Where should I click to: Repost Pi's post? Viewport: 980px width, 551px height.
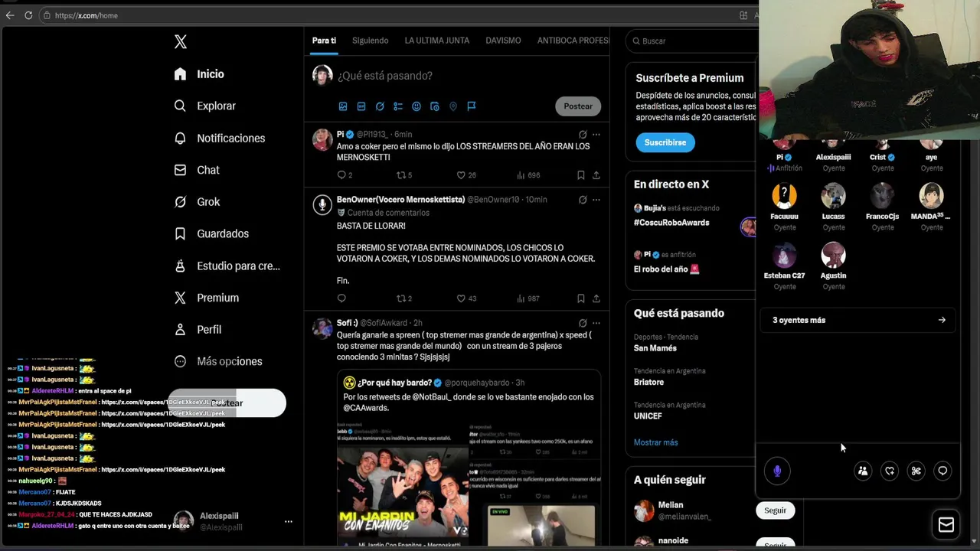click(404, 175)
